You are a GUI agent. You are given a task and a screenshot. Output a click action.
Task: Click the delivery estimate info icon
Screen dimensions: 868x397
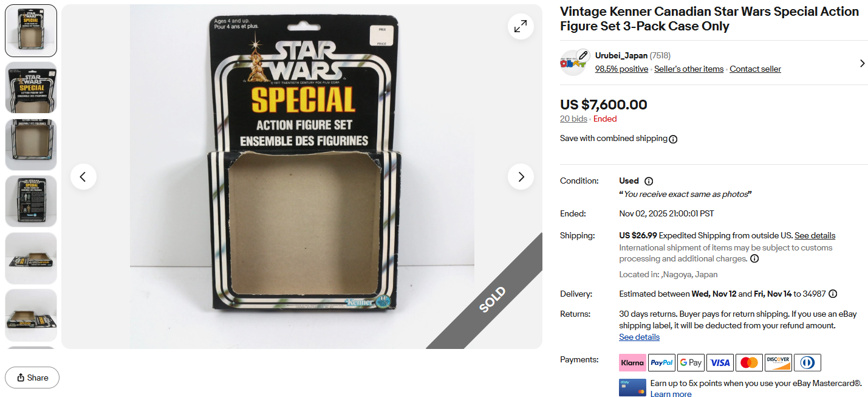click(x=833, y=294)
